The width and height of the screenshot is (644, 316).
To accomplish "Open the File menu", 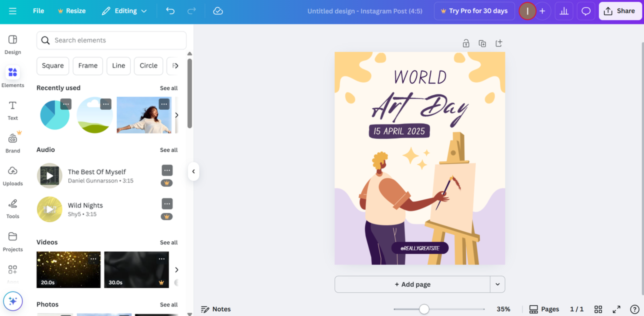I will click(38, 11).
